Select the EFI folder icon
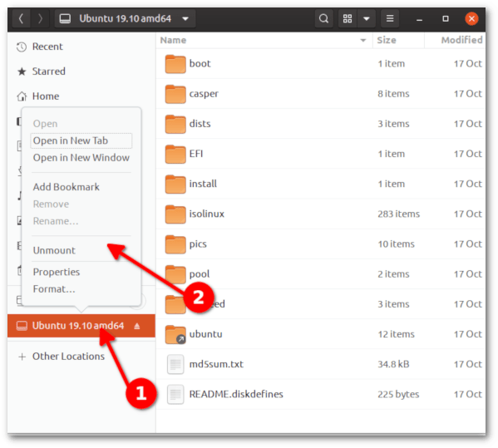The image size is (498, 448). 175,154
